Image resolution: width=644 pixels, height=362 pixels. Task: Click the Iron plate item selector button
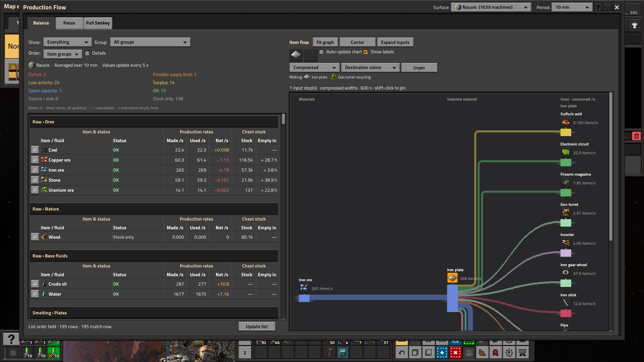click(296, 55)
